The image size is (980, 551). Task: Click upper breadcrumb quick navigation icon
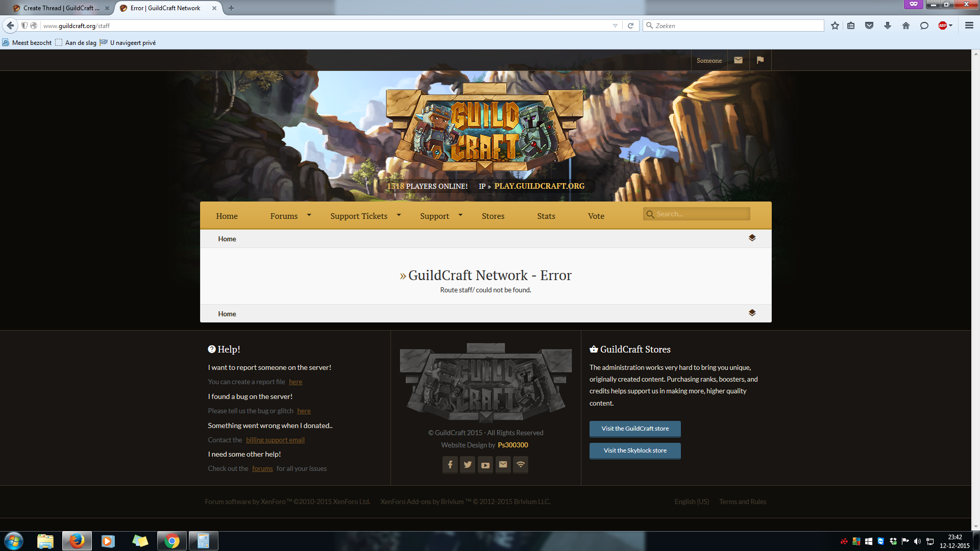click(x=752, y=238)
